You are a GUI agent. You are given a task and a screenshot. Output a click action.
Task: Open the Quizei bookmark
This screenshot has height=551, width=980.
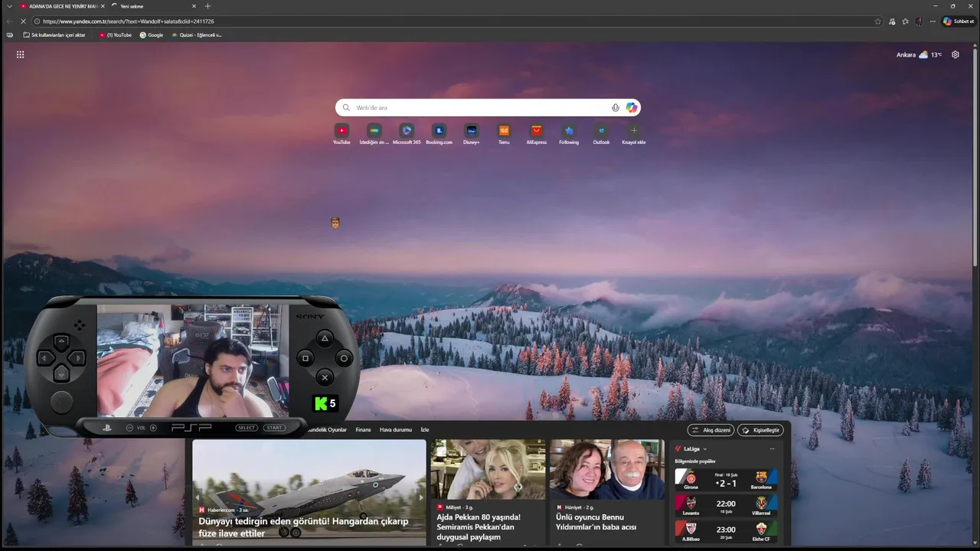click(x=197, y=35)
